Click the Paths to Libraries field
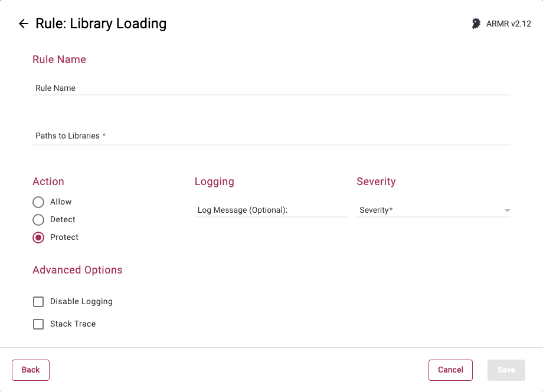543x392 pixels. tap(271, 136)
